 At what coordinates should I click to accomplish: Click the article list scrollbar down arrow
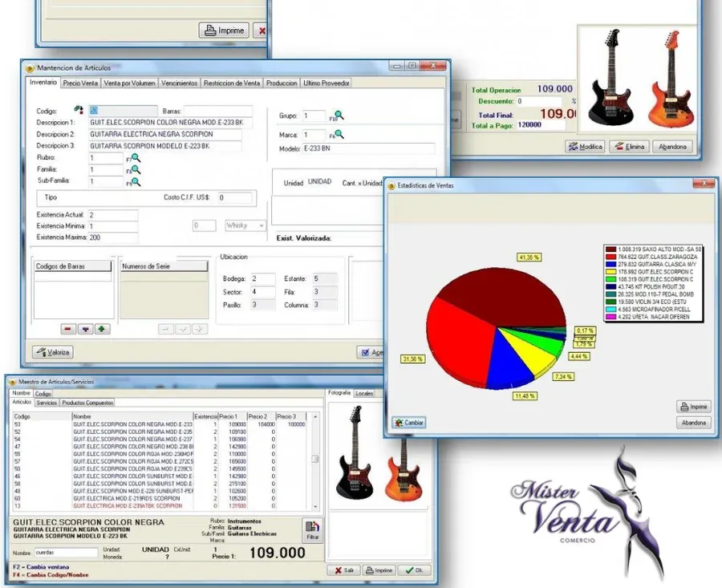315,506
